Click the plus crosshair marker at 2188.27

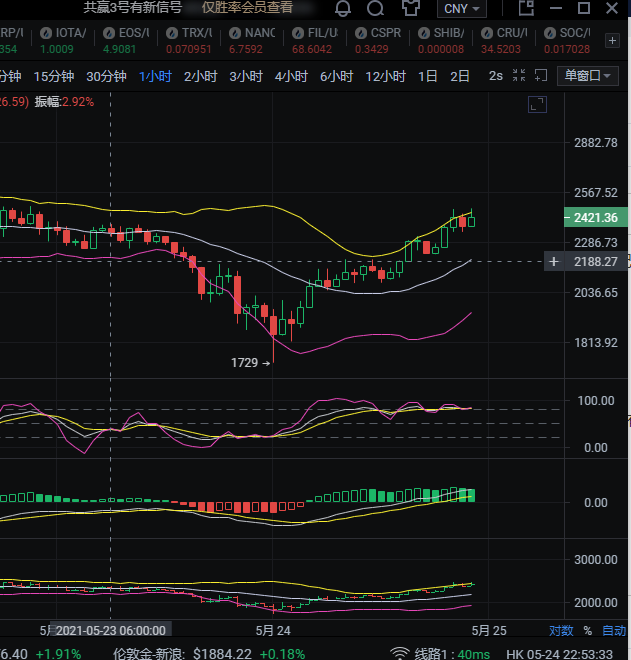point(554,262)
